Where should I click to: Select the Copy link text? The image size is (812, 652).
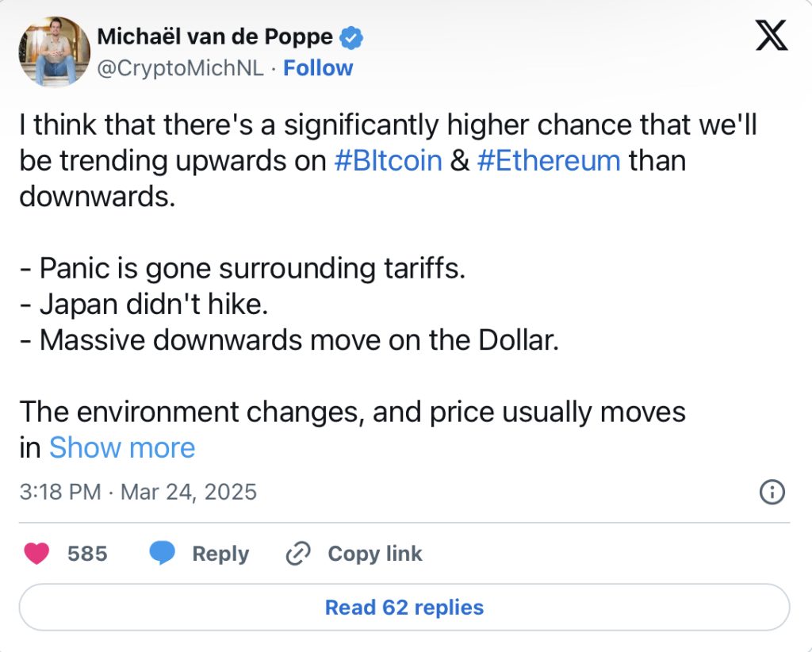coord(375,554)
